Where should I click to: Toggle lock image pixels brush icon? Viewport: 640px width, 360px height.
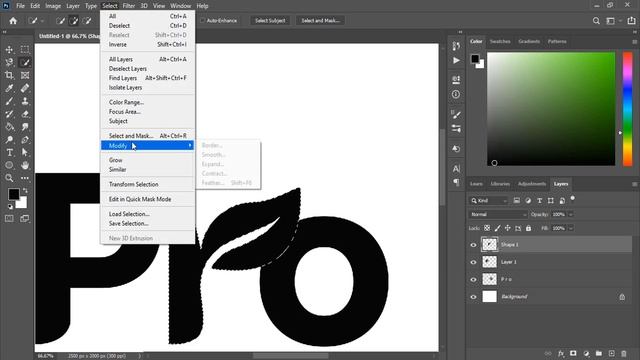(497, 228)
